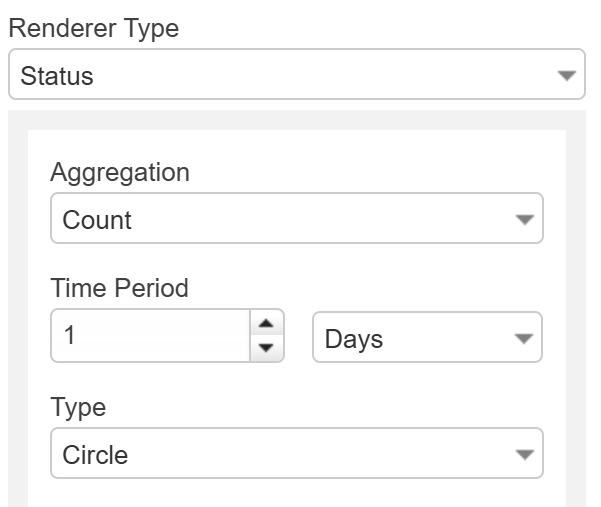Open the Type dropdown arrow
Viewport: 601px width, 507px height.
coord(524,455)
